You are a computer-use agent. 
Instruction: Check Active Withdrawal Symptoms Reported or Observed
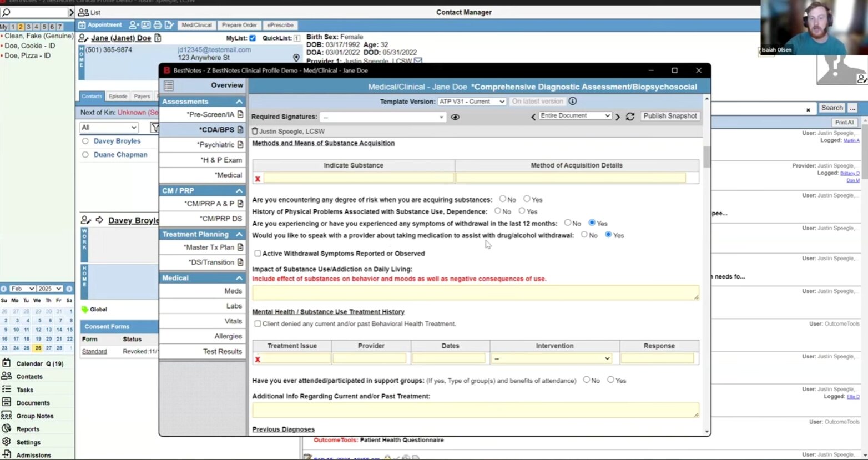click(x=258, y=254)
